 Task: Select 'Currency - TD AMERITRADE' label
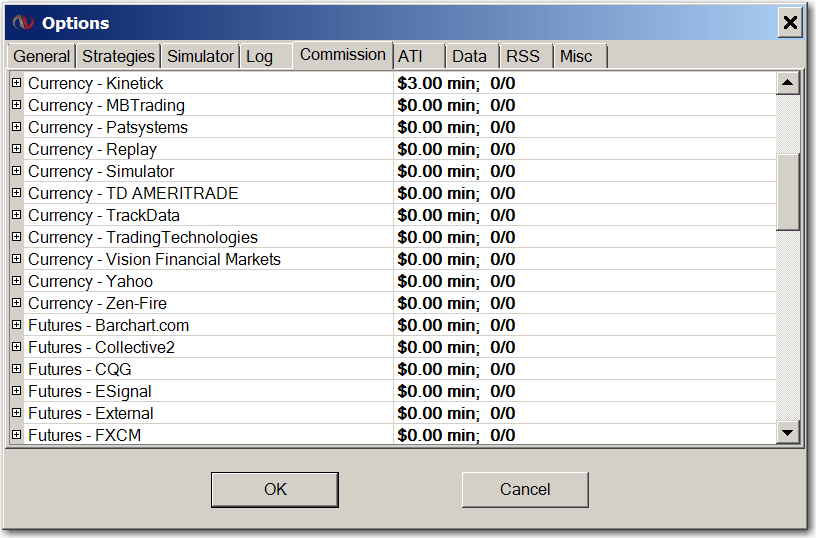(x=133, y=193)
